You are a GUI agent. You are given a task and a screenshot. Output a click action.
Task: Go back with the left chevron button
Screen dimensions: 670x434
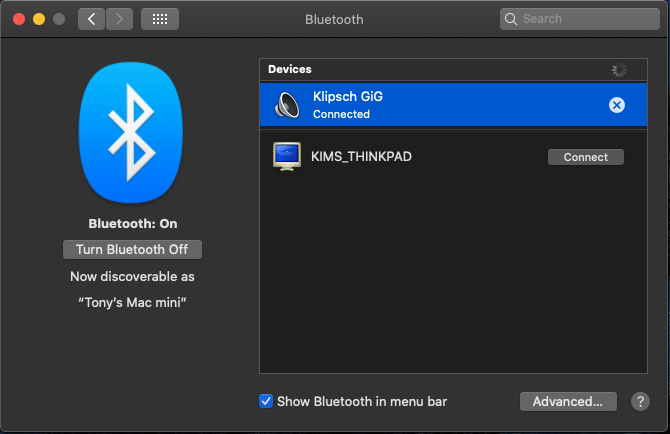pyautogui.click(x=91, y=19)
